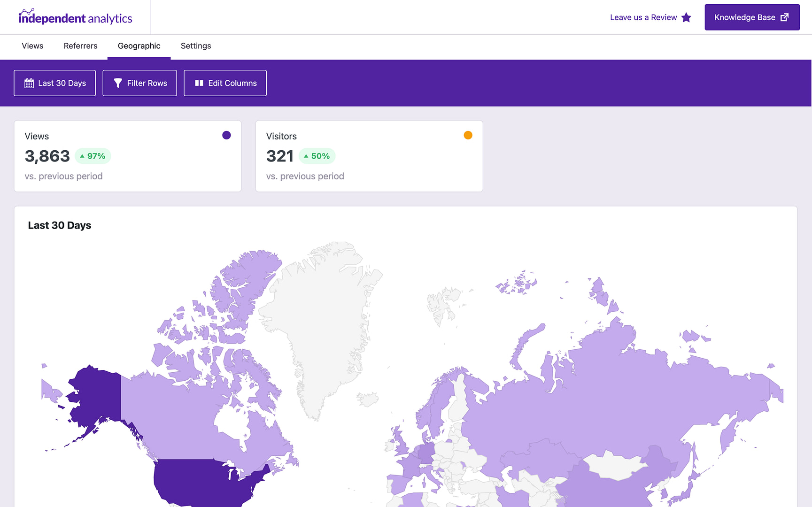
Task: Click the Knowledge Base button
Action: (x=752, y=17)
